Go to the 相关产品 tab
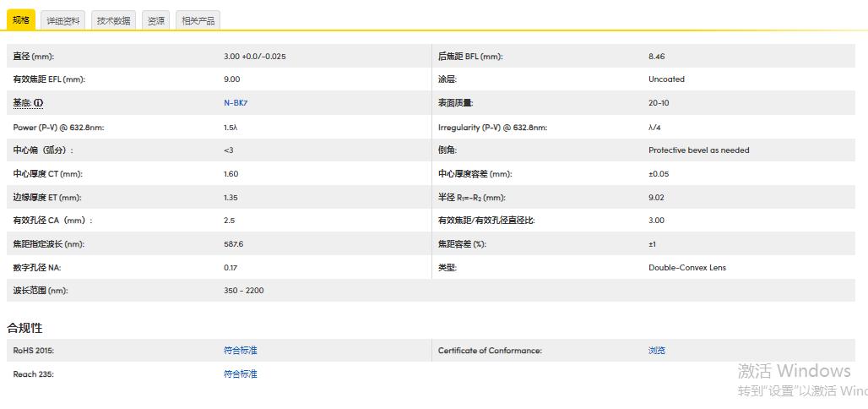Viewport: 868px width, 409px height. (x=198, y=21)
